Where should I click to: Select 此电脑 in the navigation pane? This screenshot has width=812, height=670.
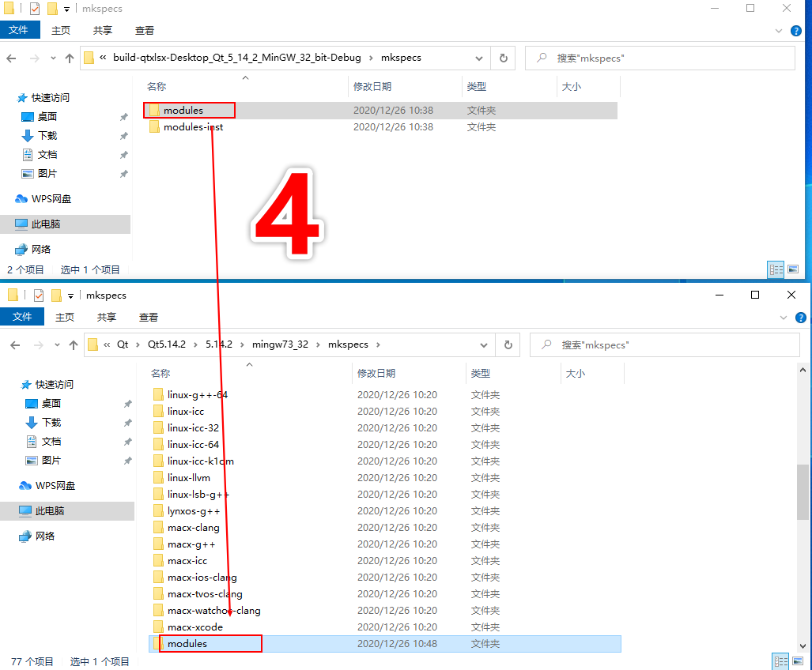click(44, 224)
